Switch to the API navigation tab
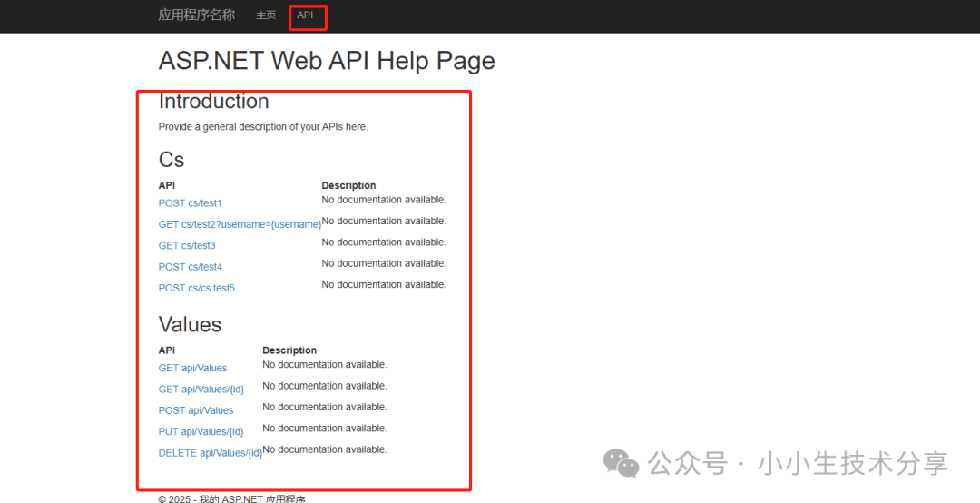This screenshot has height=503, width=980. 305,15
